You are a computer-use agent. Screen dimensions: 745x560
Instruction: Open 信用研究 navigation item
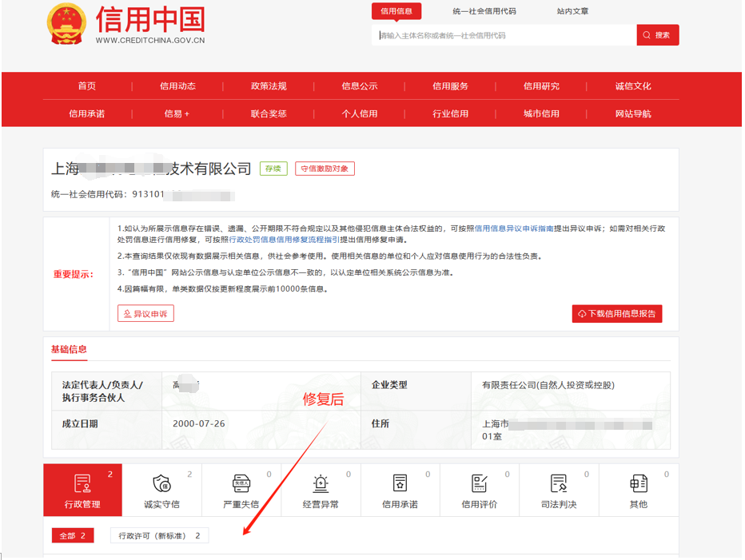tap(541, 86)
